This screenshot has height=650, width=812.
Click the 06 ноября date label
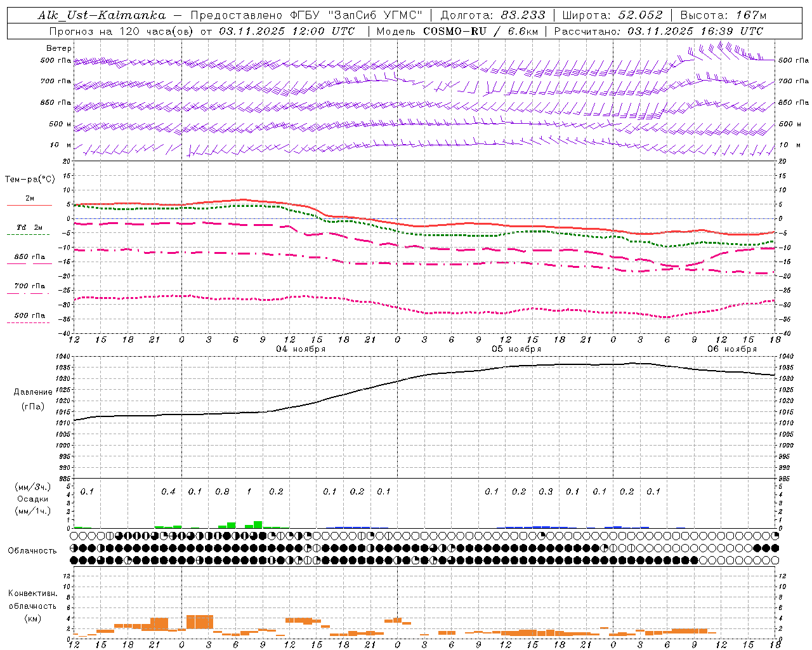coord(732,349)
